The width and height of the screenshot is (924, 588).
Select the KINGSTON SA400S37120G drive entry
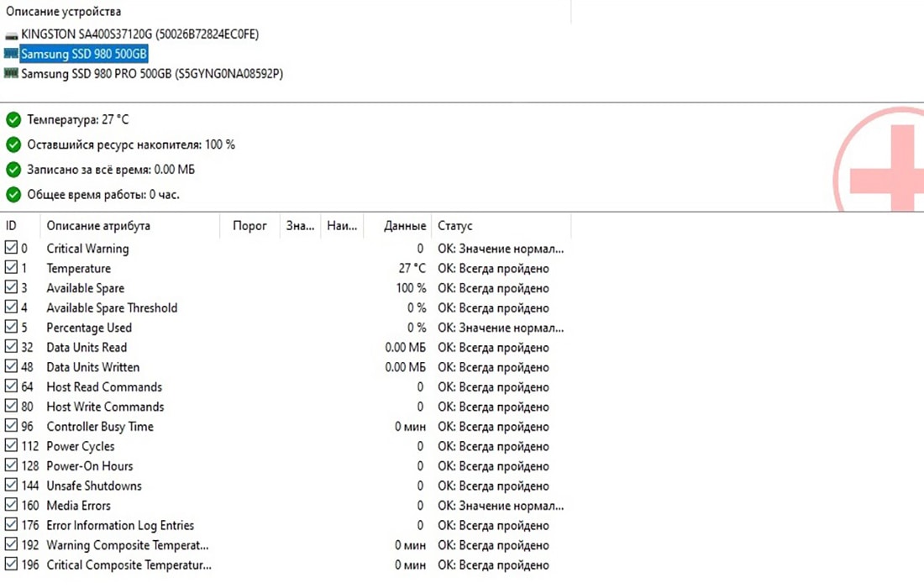point(139,34)
